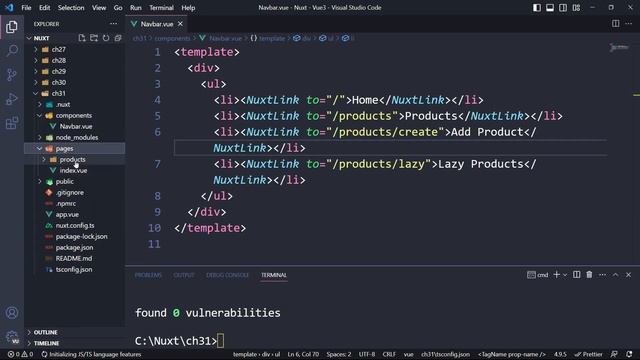Viewport: 640px width, 360px height.
Task: Open the Terminal menu
Action: click(161, 7)
